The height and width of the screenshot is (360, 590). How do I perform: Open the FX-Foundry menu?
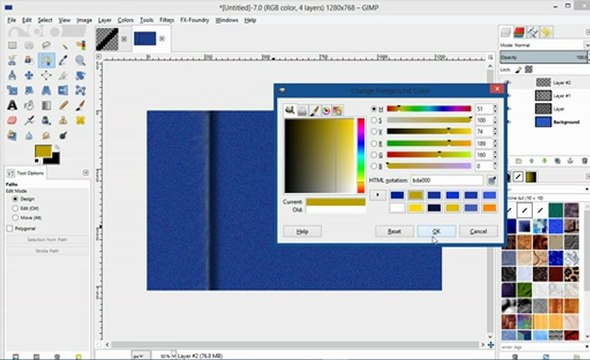(x=195, y=20)
